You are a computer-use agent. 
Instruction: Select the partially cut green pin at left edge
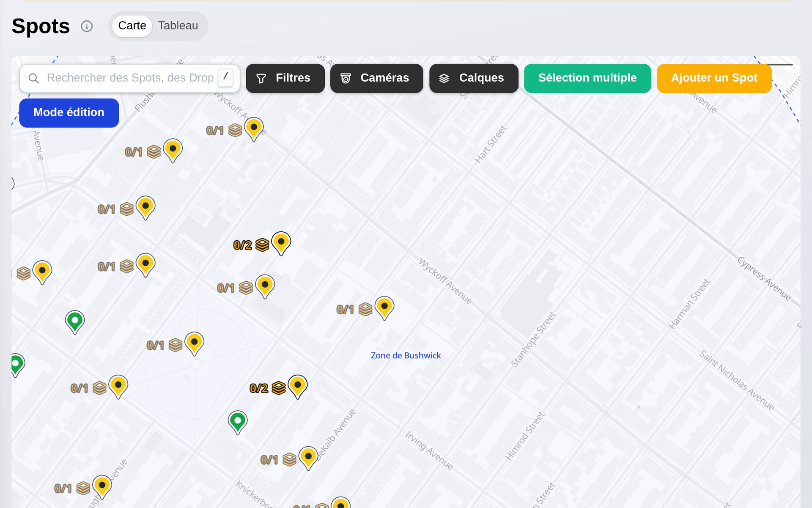[18, 365]
